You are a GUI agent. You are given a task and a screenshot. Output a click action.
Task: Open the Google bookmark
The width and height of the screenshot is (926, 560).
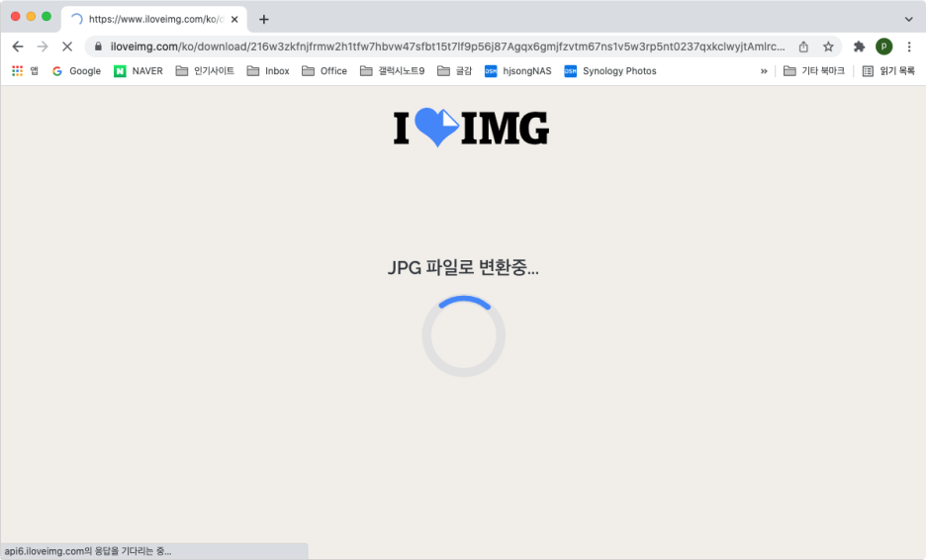[x=77, y=71]
